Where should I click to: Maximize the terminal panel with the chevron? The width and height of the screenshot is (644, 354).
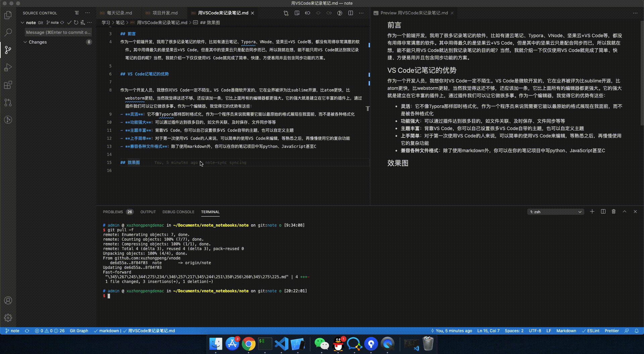point(624,212)
